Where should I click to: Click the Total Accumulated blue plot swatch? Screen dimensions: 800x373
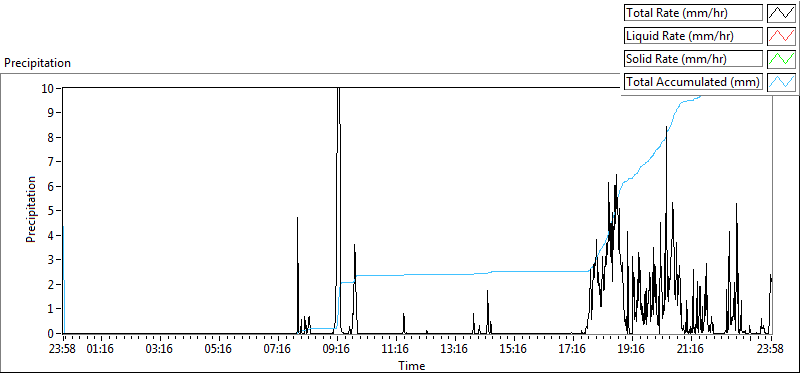(781, 82)
